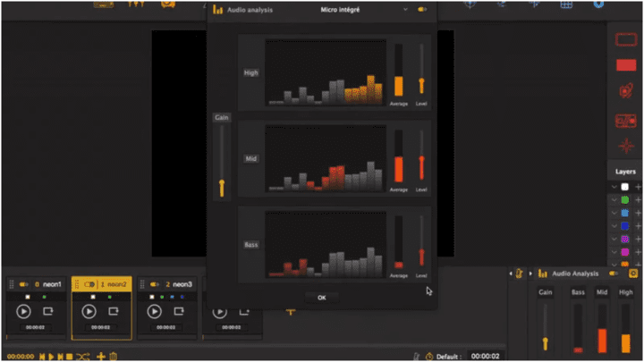Screen dimensions: 644x362
Task: Click the shuffle icon in transport bar
Action: tap(82, 357)
